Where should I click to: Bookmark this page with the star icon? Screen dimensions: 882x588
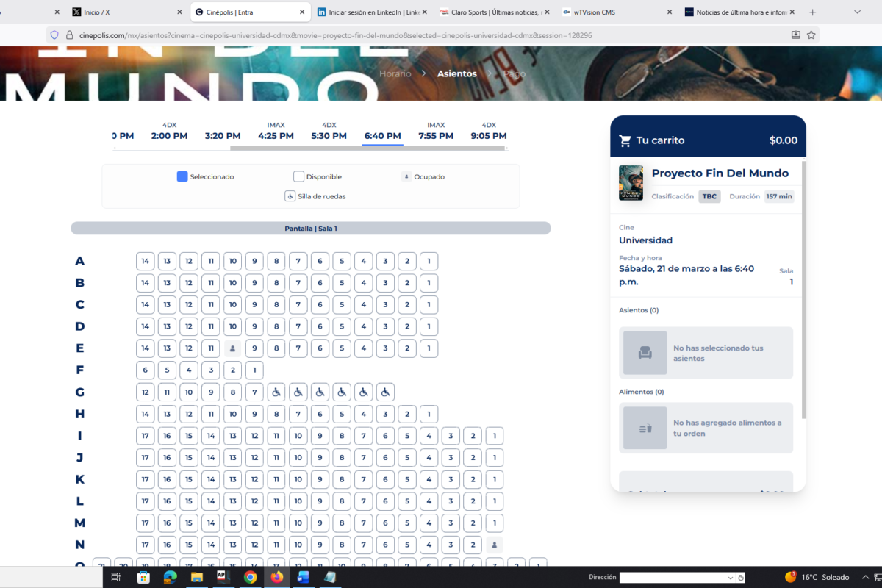[x=811, y=35]
